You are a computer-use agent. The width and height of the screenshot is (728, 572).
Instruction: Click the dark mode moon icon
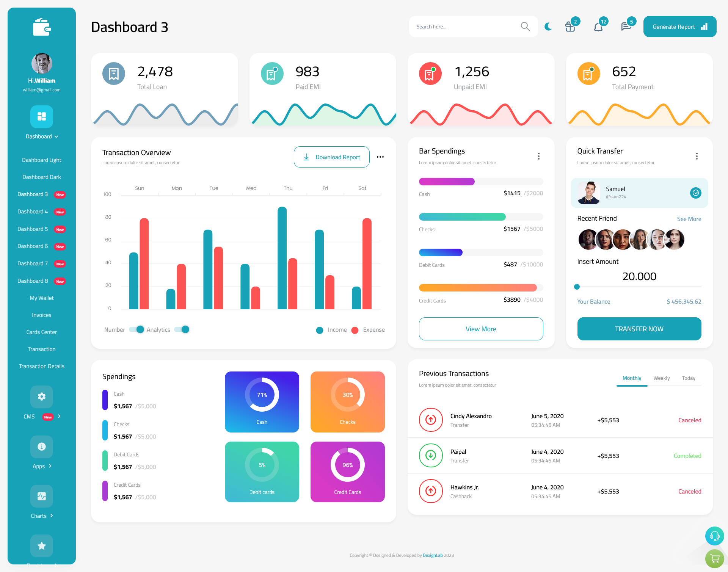[x=548, y=25]
